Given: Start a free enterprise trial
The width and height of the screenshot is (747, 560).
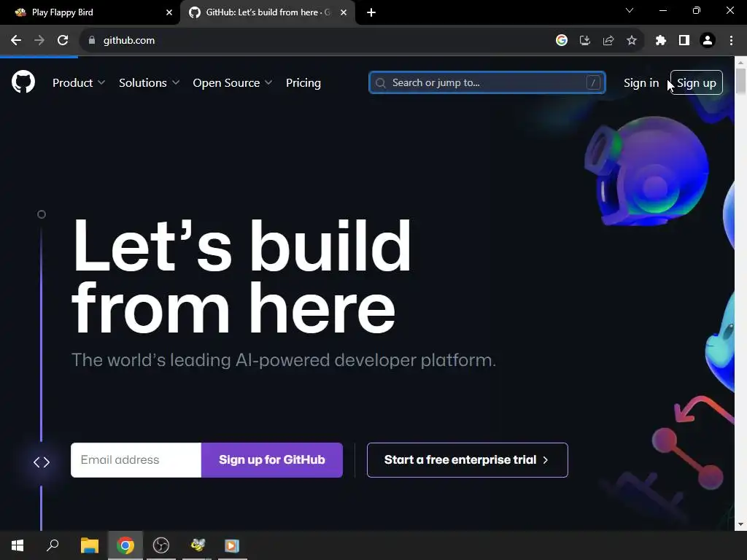Looking at the screenshot, I should coord(468,460).
